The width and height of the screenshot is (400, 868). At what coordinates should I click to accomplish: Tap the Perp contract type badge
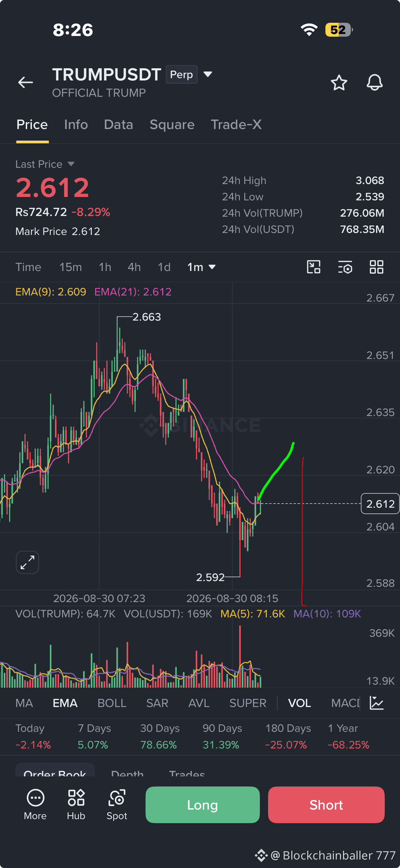(x=182, y=74)
